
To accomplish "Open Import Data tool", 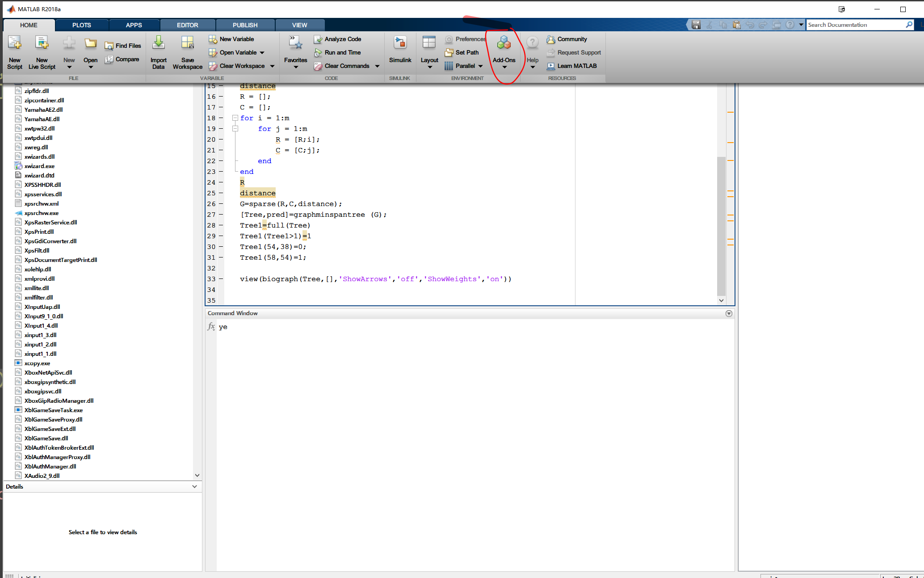I will pyautogui.click(x=158, y=43).
